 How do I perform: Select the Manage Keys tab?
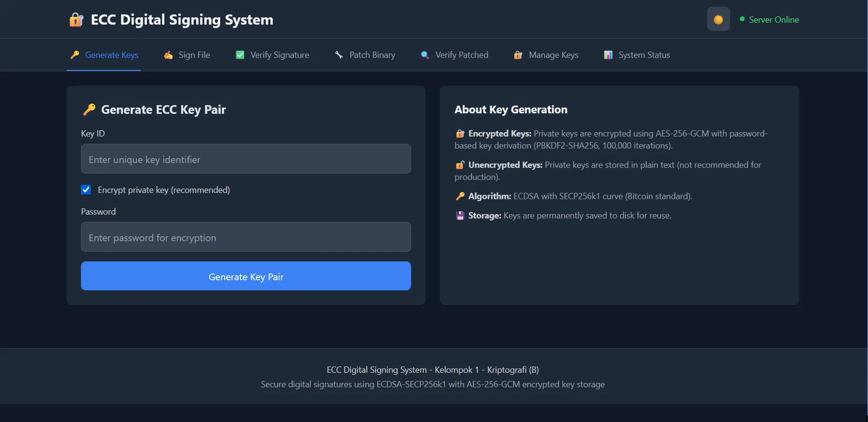[553, 55]
